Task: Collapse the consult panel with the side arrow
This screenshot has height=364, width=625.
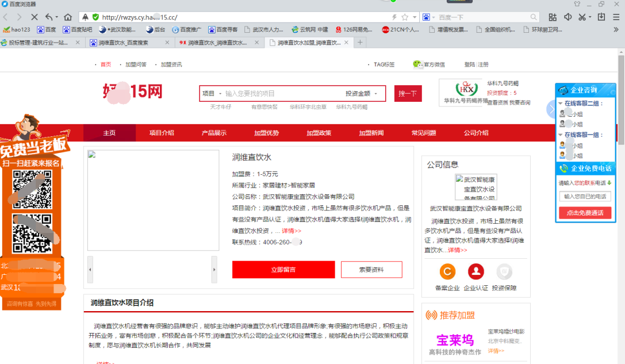Action: [x=551, y=109]
